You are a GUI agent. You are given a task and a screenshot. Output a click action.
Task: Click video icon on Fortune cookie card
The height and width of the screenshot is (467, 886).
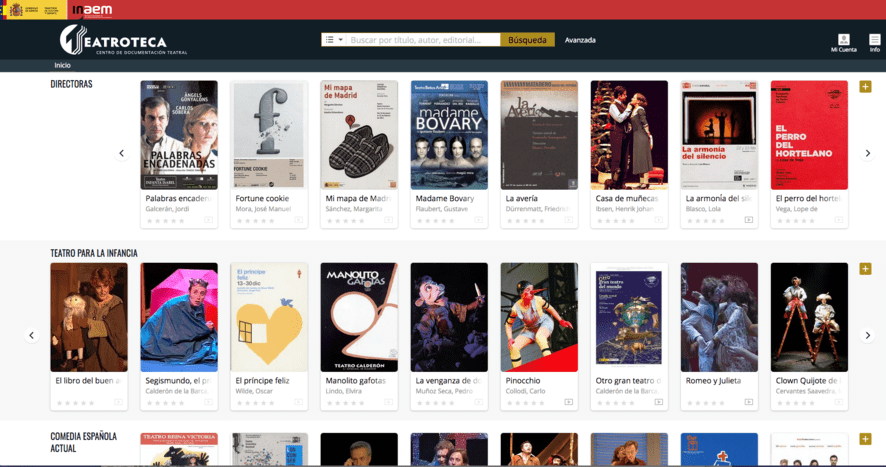click(x=298, y=220)
